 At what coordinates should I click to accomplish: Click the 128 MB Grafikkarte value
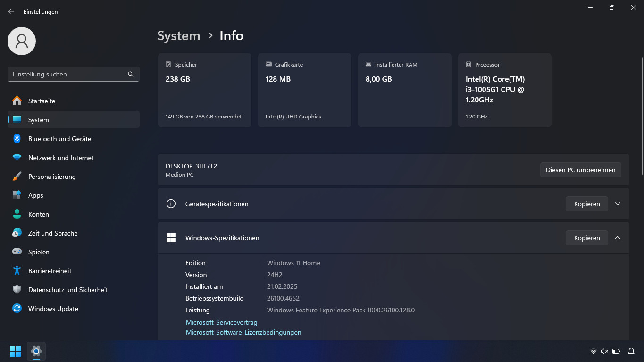click(x=278, y=79)
